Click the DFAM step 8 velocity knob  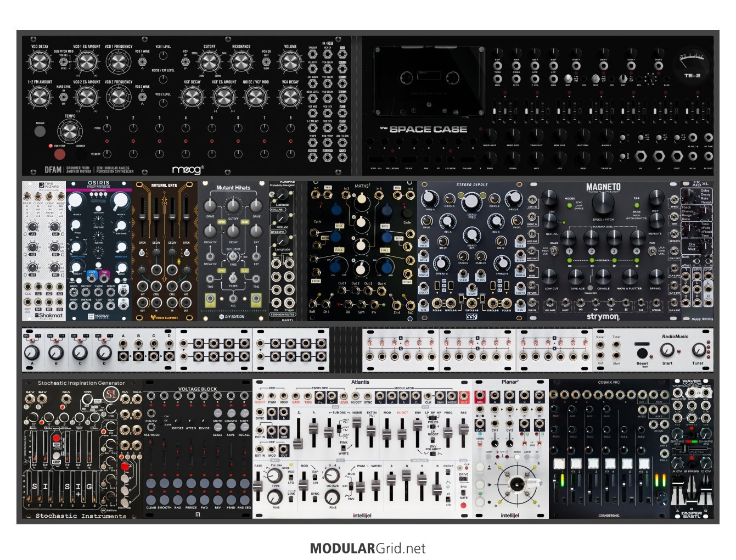291,154
